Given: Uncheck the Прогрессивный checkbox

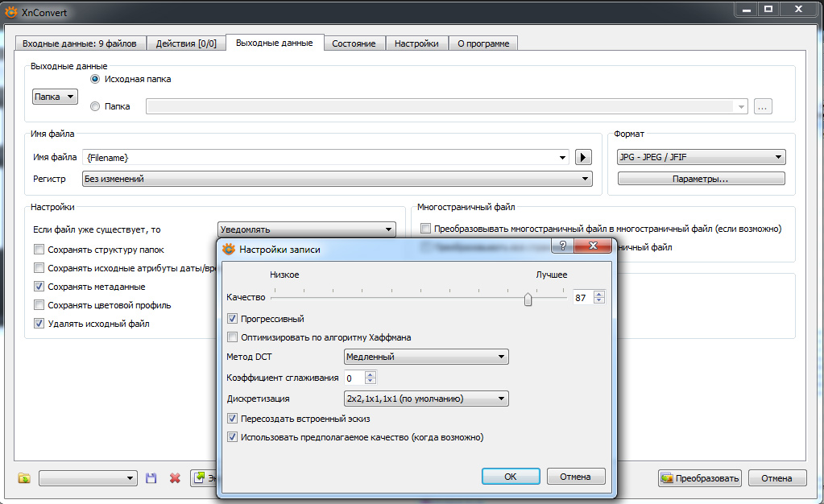Looking at the screenshot, I should pos(234,319).
